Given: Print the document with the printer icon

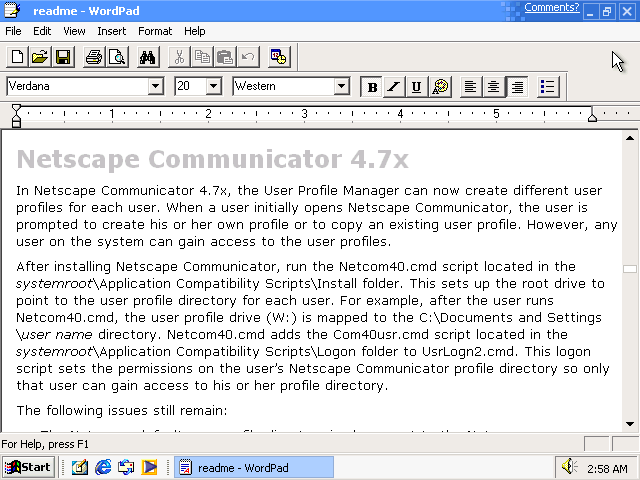Looking at the screenshot, I should pos(93,57).
